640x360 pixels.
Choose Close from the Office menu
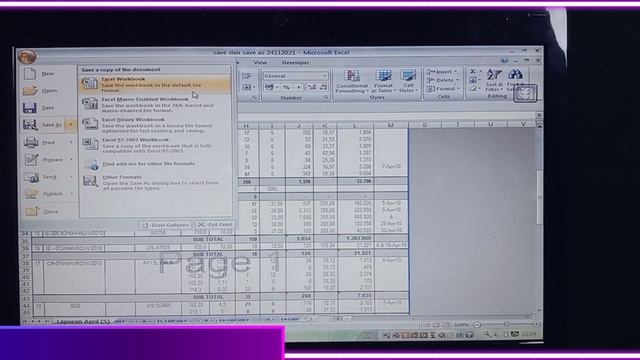[51, 211]
